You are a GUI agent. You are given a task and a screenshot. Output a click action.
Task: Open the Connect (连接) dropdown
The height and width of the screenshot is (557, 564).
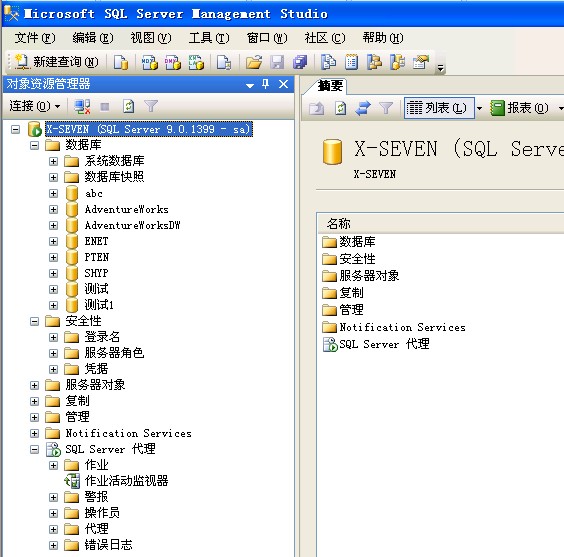point(35,106)
